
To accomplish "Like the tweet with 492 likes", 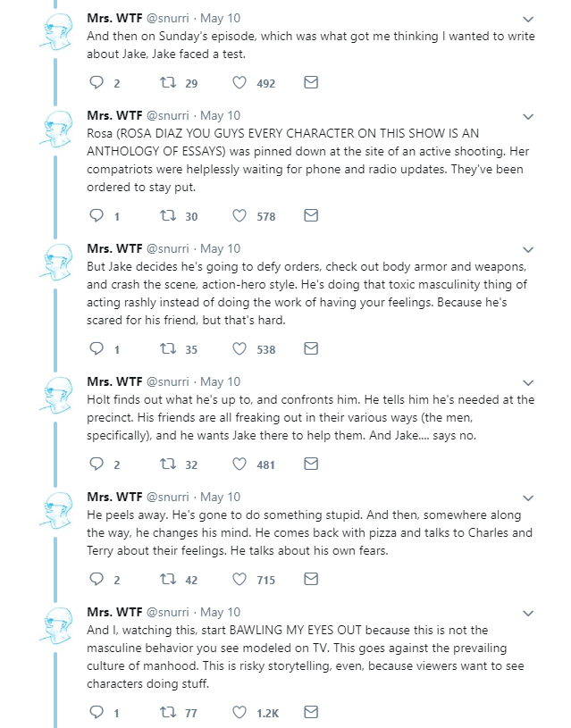I will pyautogui.click(x=239, y=83).
